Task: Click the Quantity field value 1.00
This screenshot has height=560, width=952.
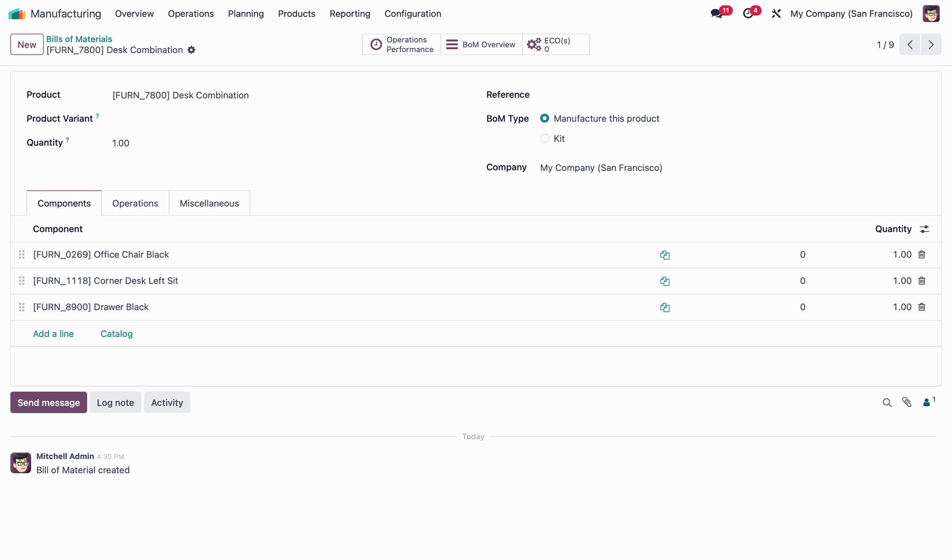Action: [x=120, y=143]
